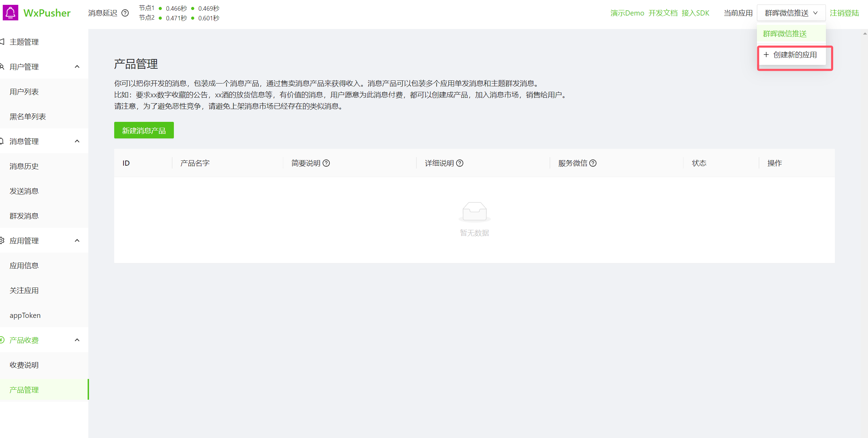Click the 节点1 latency 0.466秒 value
The height and width of the screenshot is (438, 868).
[176, 8]
